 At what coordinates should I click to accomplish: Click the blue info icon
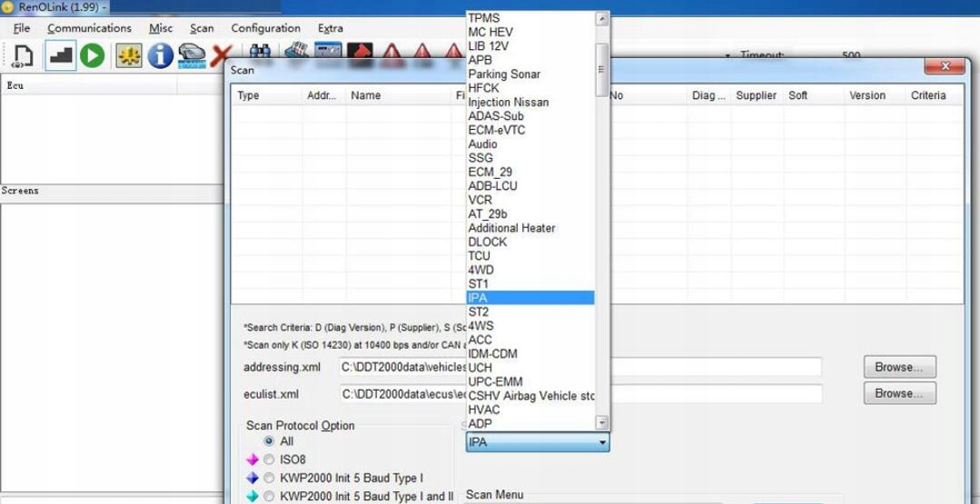161,55
